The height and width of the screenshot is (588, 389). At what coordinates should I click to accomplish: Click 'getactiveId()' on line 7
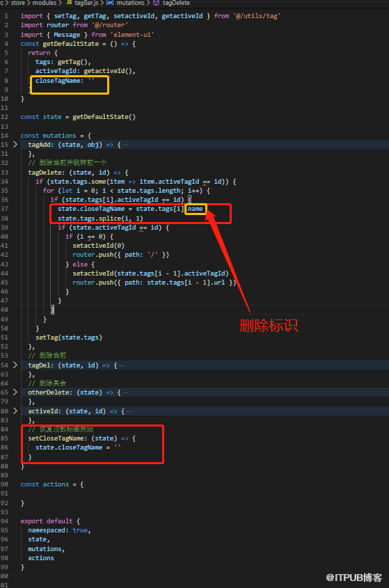click(x=108, y=71)
